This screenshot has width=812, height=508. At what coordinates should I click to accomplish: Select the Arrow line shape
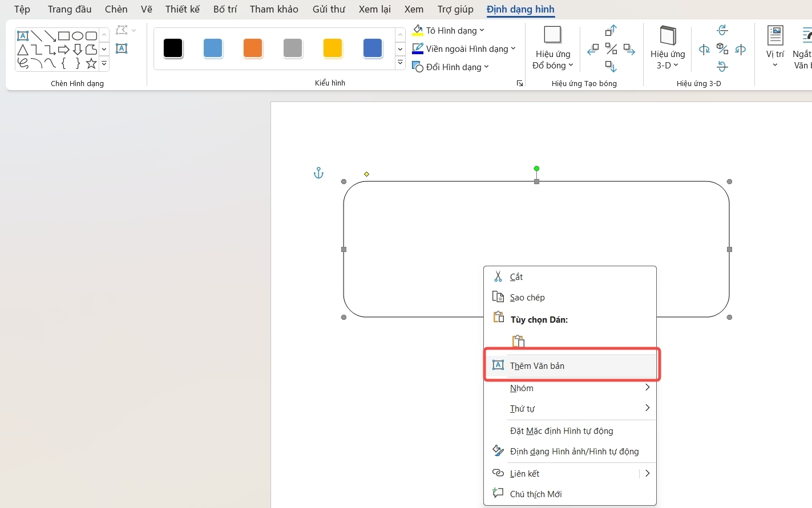(x=50, y=36)
